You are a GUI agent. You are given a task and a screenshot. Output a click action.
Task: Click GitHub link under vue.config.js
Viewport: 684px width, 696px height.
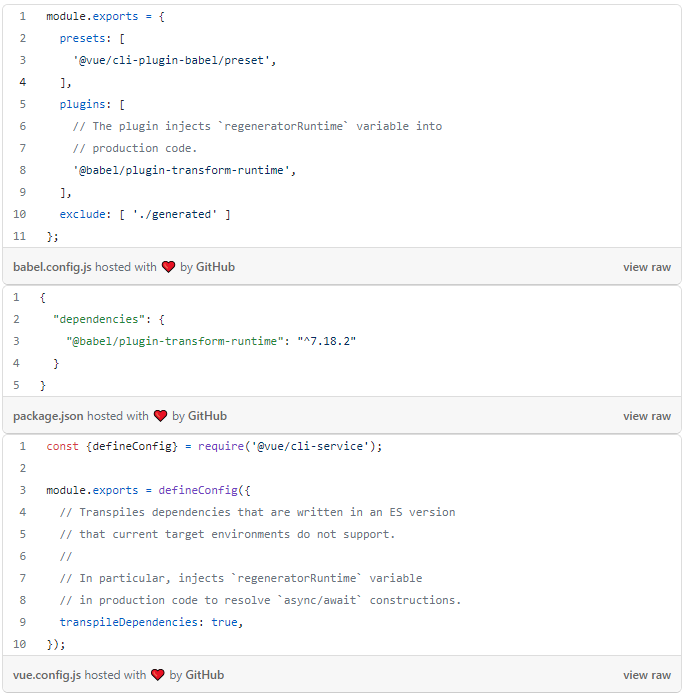point(205,675)
